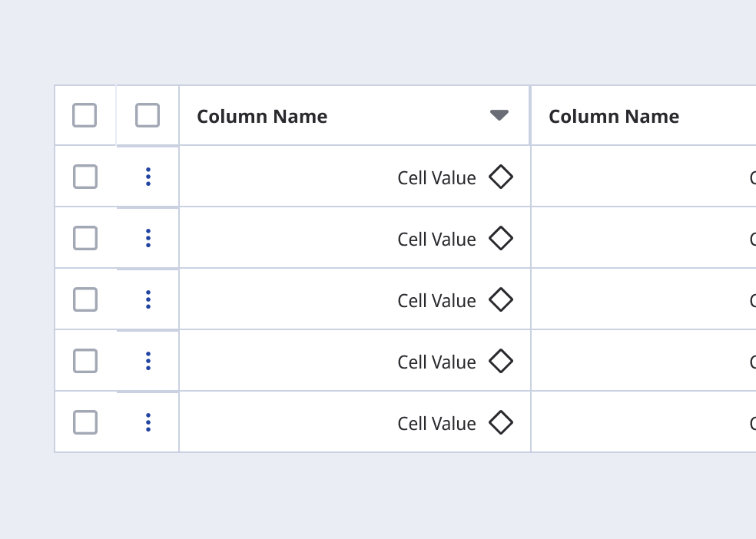Select the last data row checkbox
Image resolution: width=756 pixels, height=539 pixels.
pos(85,422)
